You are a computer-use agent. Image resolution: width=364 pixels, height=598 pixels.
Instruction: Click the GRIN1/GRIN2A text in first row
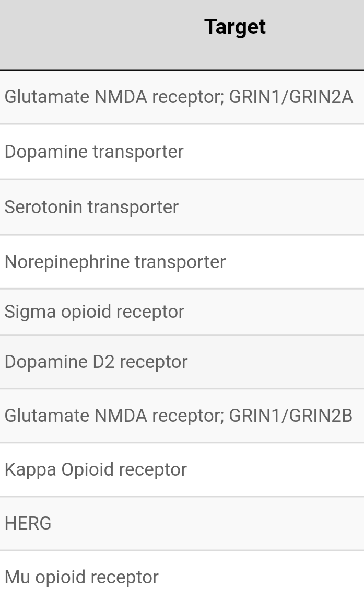click(x=291, y=97)
